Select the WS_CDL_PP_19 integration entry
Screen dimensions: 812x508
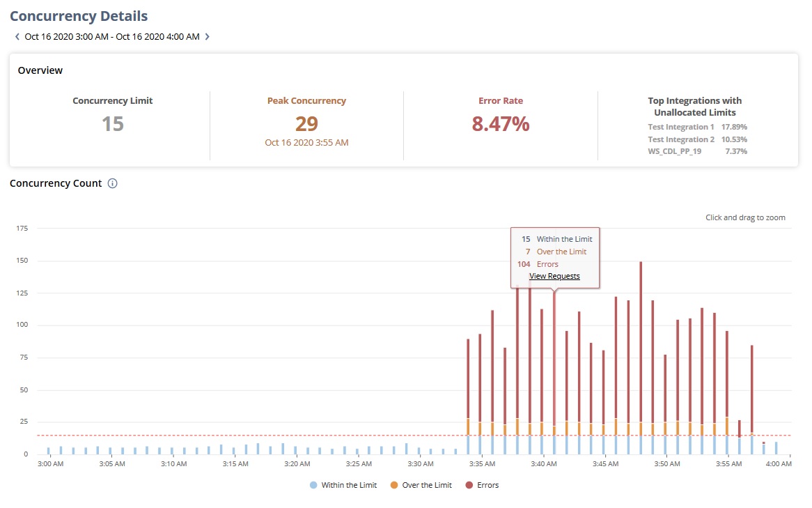(x=674, y=151)
